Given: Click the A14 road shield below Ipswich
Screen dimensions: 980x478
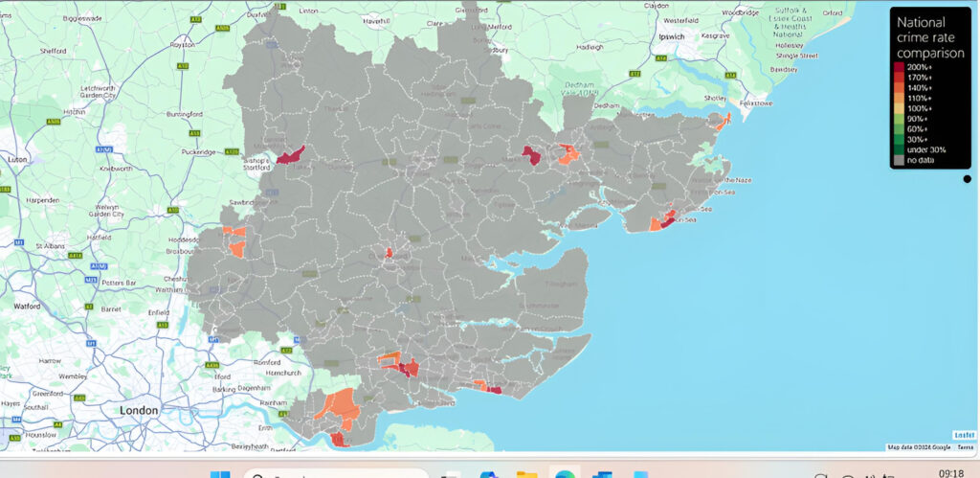Looking at the screenshot, I should click(660, 58).
